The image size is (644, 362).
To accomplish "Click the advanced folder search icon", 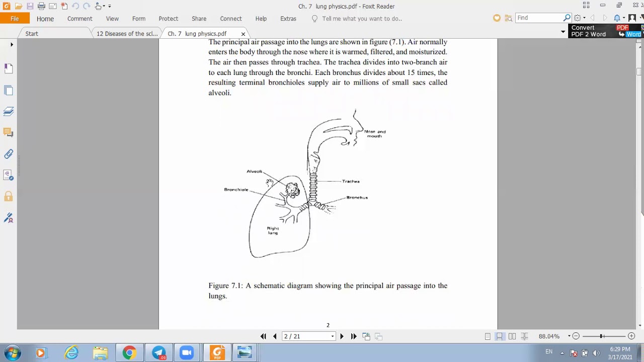I will tap(508, 18).
